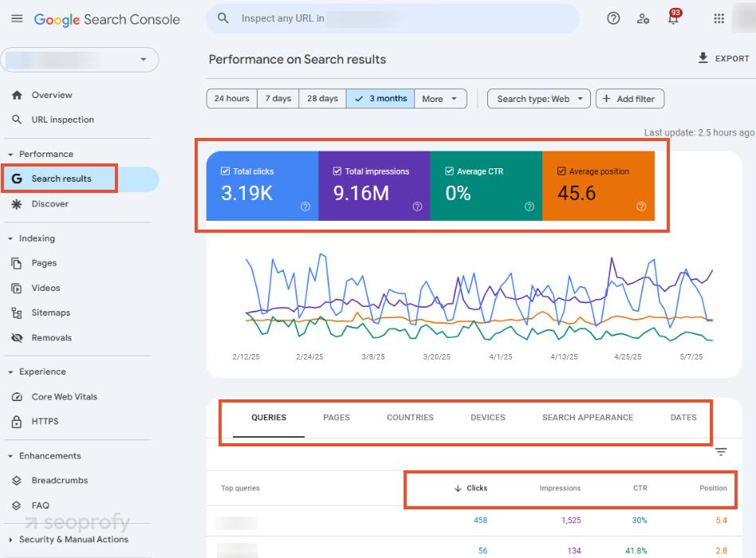Click the help icon on Total clicks card
The height and width of the screenshot is (558, 756).
(305, 206)
